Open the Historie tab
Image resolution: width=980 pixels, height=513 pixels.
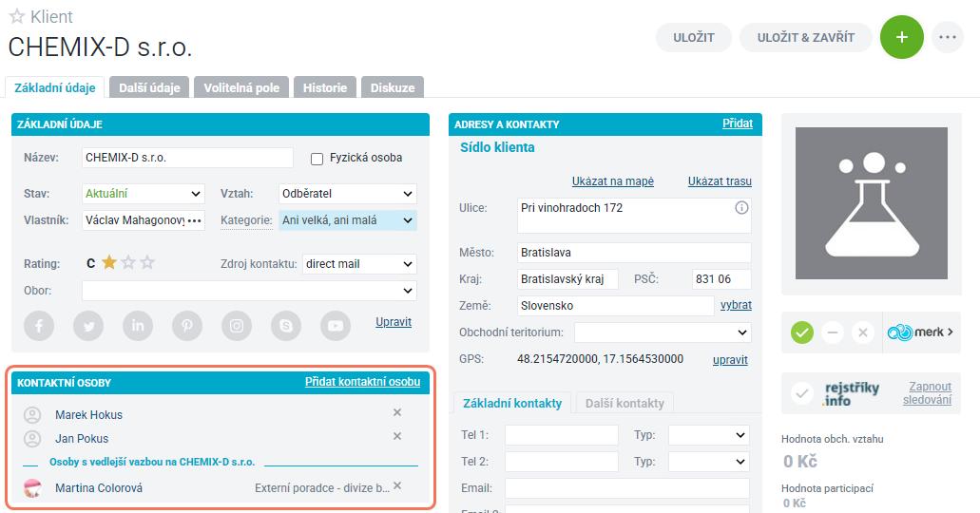click(325, 87)
